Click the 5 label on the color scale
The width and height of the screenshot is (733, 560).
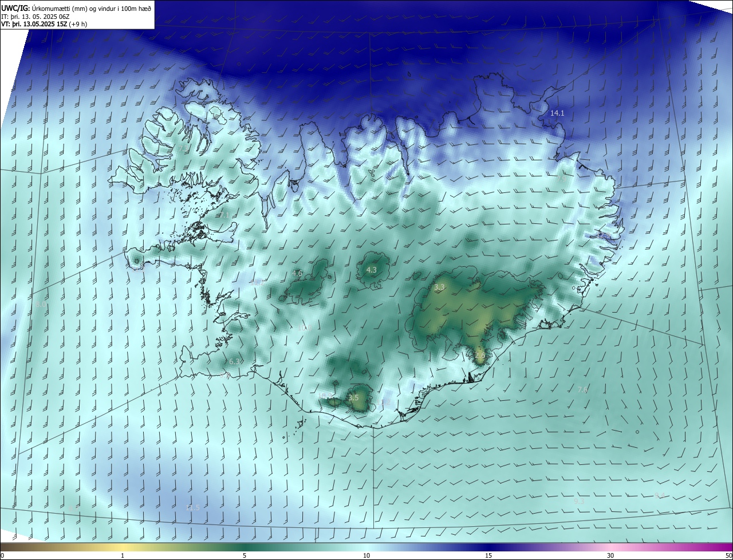click(x=245, y=556)
